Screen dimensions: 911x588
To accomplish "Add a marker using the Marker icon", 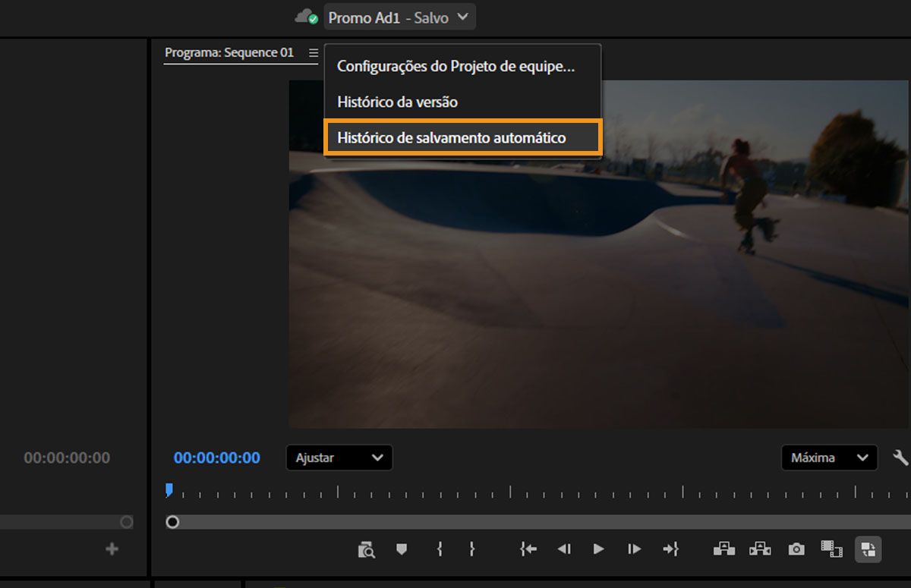I will (402, 549).
